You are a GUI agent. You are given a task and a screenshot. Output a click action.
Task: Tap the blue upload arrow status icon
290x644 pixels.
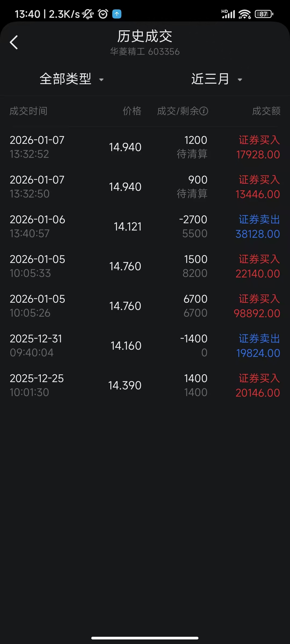pos(117,14)
